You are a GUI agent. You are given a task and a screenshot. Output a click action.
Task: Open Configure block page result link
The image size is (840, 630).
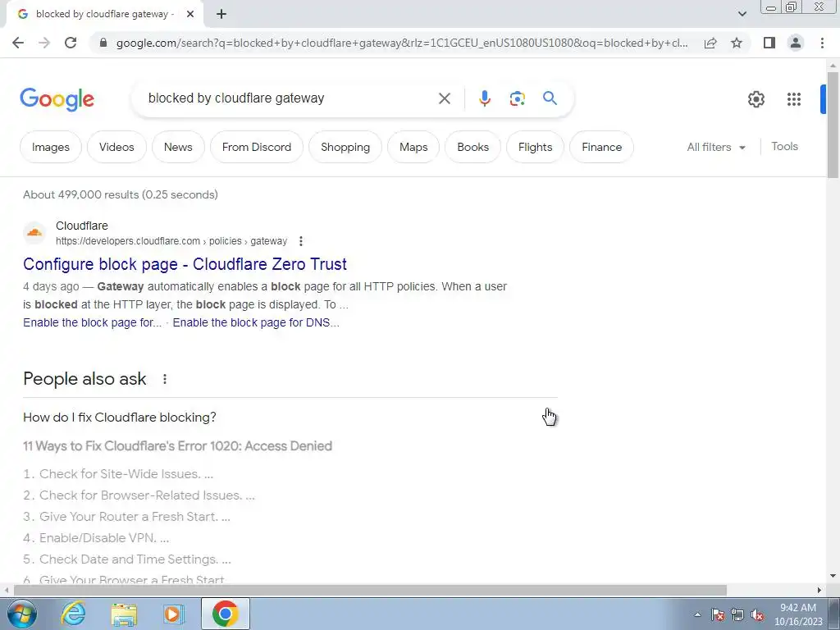click(x=185, y=264)
